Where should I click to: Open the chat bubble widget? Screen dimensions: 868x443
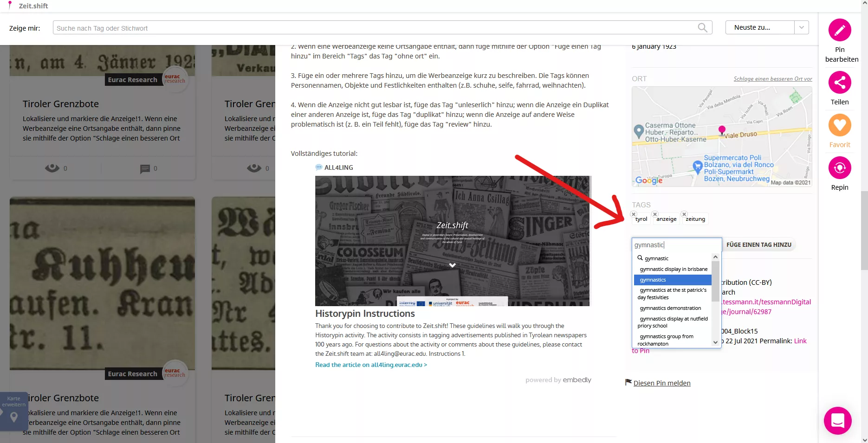click(837, 421)
